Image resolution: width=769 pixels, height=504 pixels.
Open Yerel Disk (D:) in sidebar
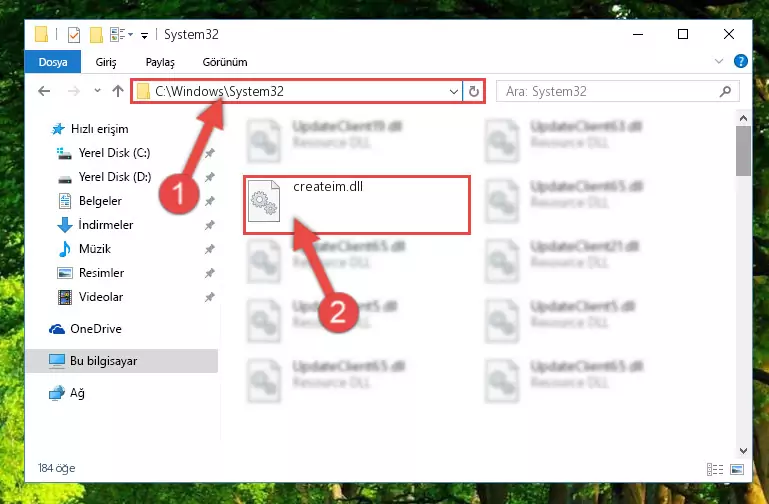pos(103,177)
